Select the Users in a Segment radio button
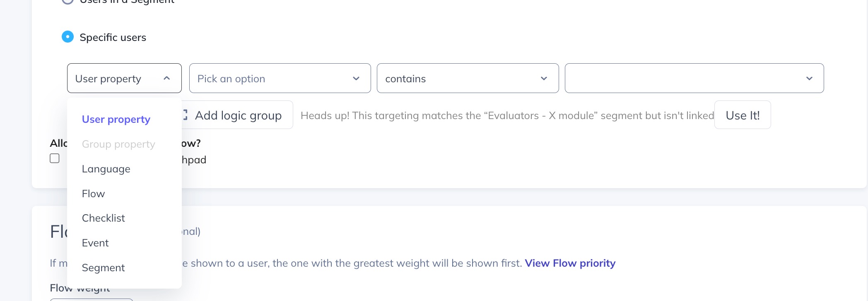This screenshot has height=301, width=868. pyautogui.click(x=68, y=1)
